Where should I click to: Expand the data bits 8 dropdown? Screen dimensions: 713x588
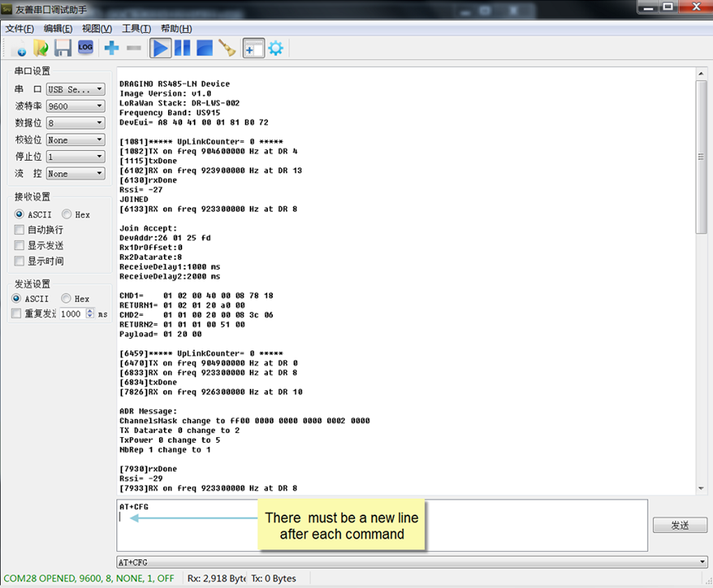[76, 123]
